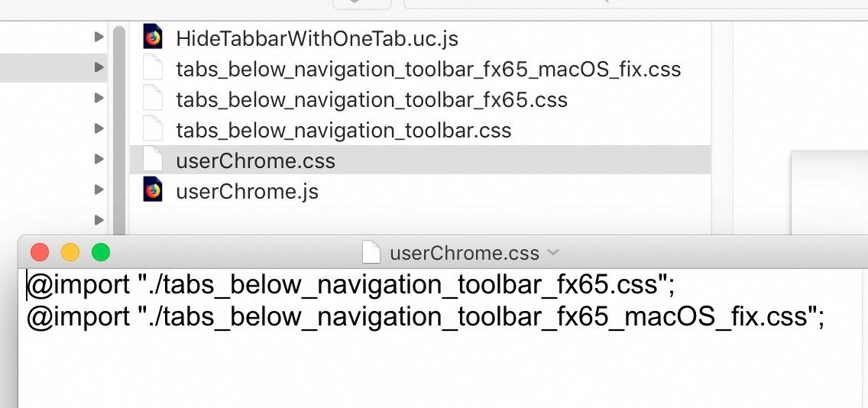The width and height of the screenshot is (868, 408).
Task: Click the userChrome.css file icon in Finder list
Action: (x=153, y=160)
